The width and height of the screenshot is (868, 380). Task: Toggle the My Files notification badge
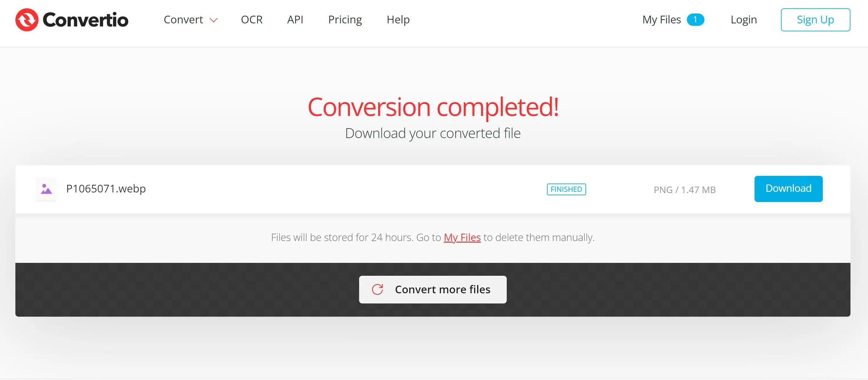(x=696, y=19)
